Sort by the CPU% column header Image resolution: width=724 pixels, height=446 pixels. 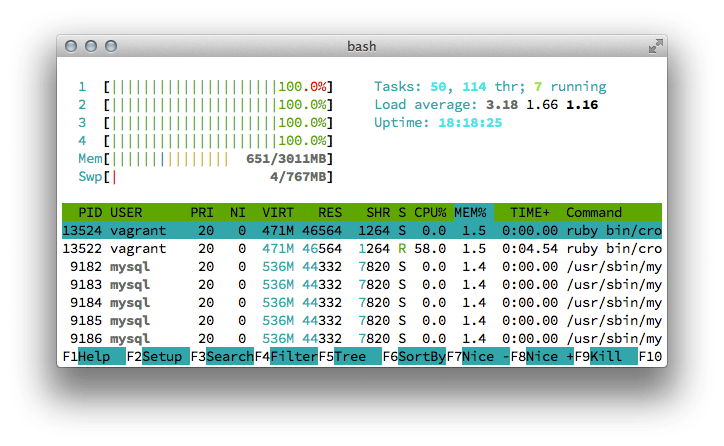click(x=430, y=212)
